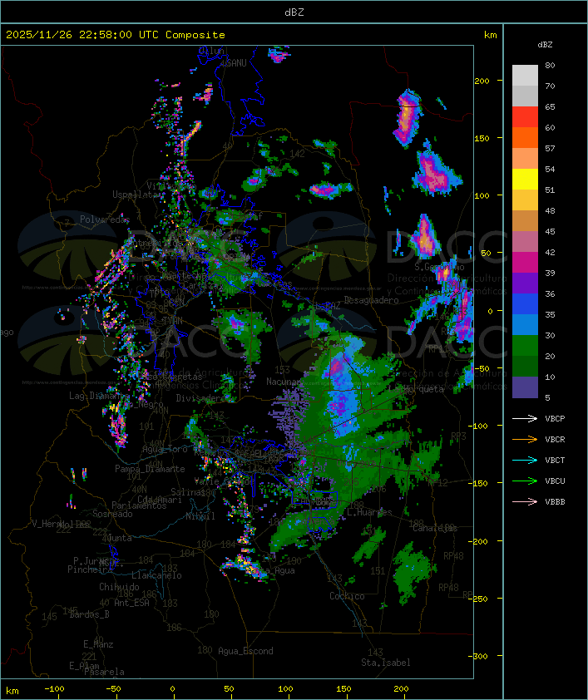588x700 pixels.
Task: Click the Agua_Escond place label
Action: 245,651
